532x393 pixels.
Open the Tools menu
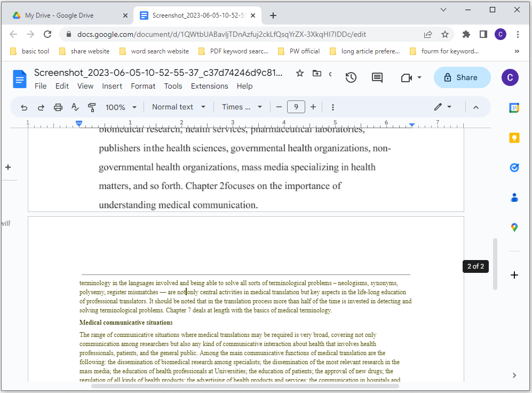pyautogui.click(x=173, y=86)
